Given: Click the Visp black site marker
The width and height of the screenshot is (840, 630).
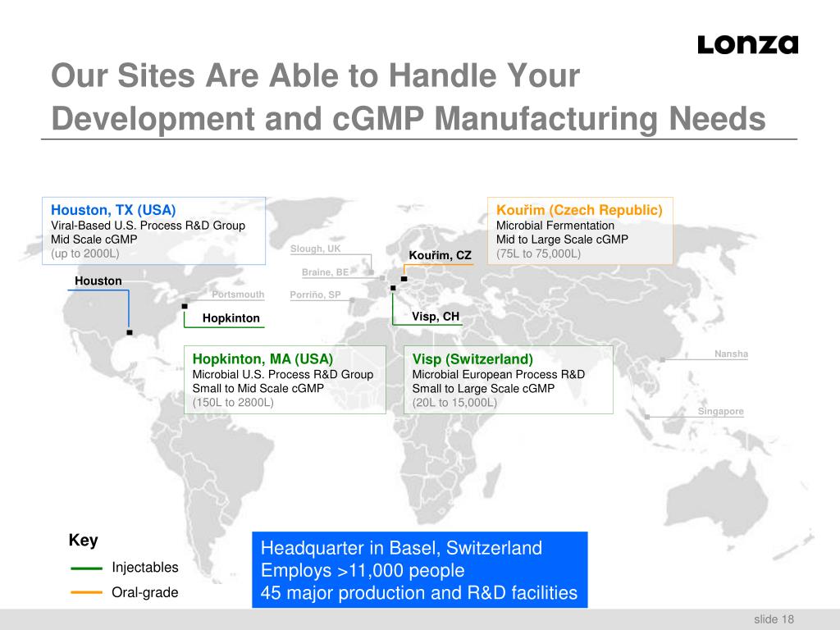Looking at the screenshot, I should pyautogui.click(x=393, y=288).
